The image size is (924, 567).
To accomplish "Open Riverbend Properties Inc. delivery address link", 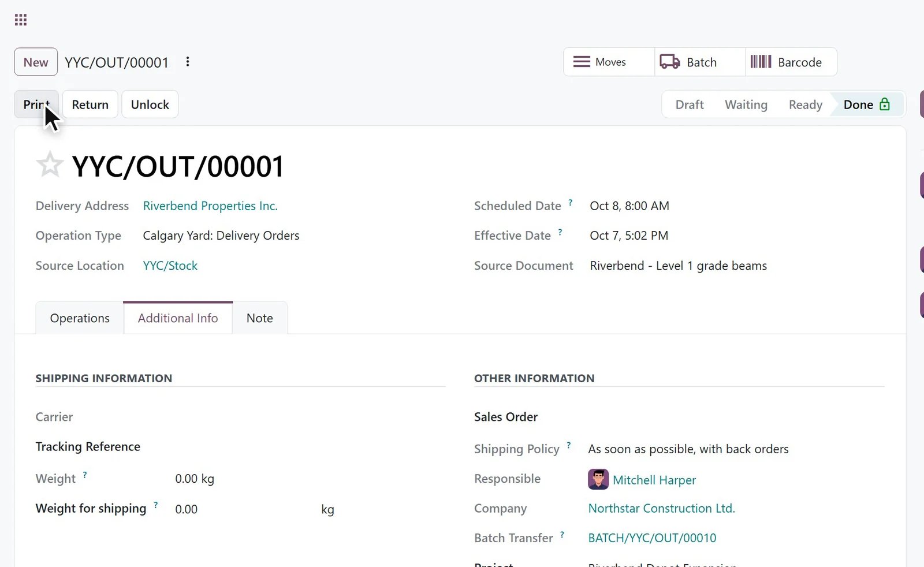I will pyautogui.click(x=210, y=206).
